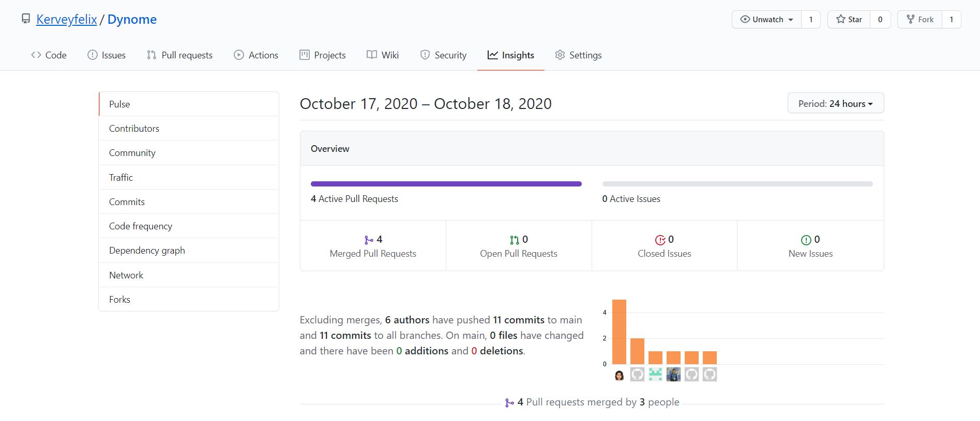Viewport: 980px width, 421px height.
Task: Click the red closed issues icon
Action: click(660, 240)
